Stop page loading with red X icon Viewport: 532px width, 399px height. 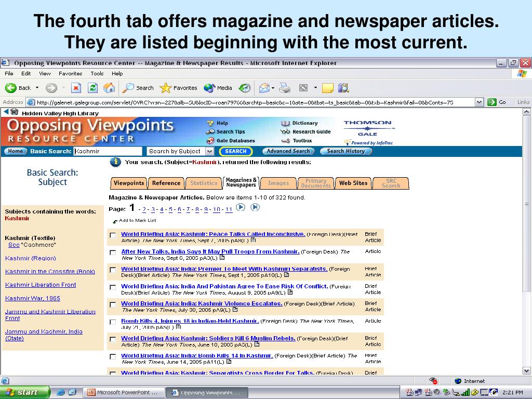[x=76, y=88]
